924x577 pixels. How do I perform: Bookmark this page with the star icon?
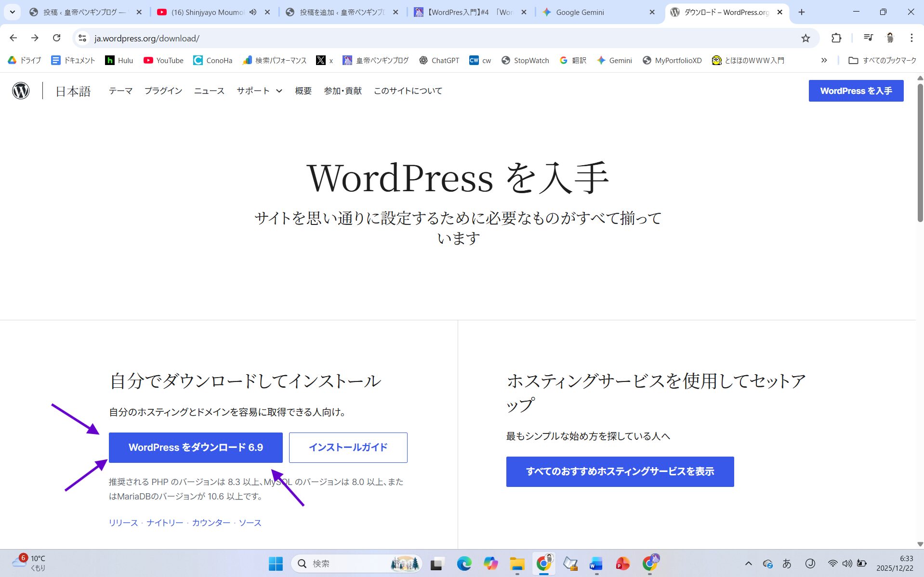click(805, 38)
